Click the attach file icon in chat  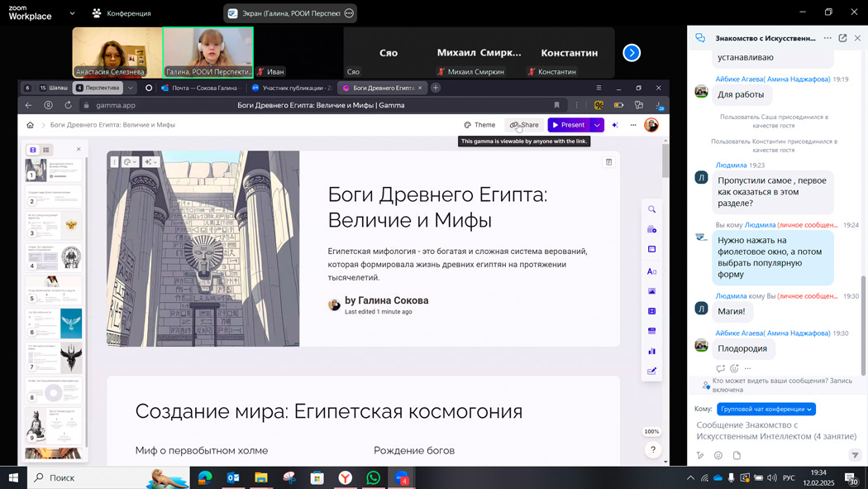pyautogui.click(x=737, y=455)
